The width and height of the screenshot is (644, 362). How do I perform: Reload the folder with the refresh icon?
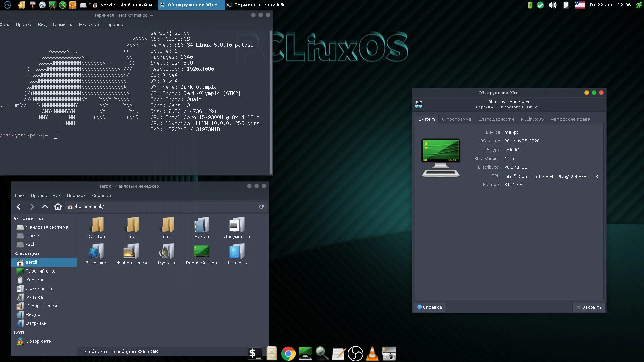point(261,207)
